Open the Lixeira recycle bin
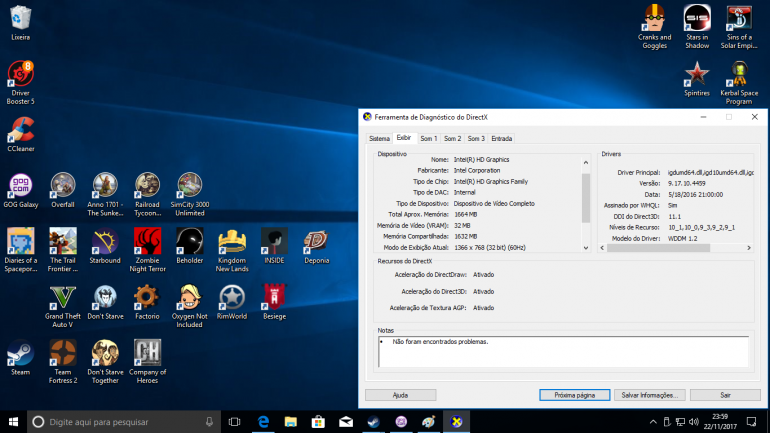Viewport: 770px width, 433px height. (20, 18)
